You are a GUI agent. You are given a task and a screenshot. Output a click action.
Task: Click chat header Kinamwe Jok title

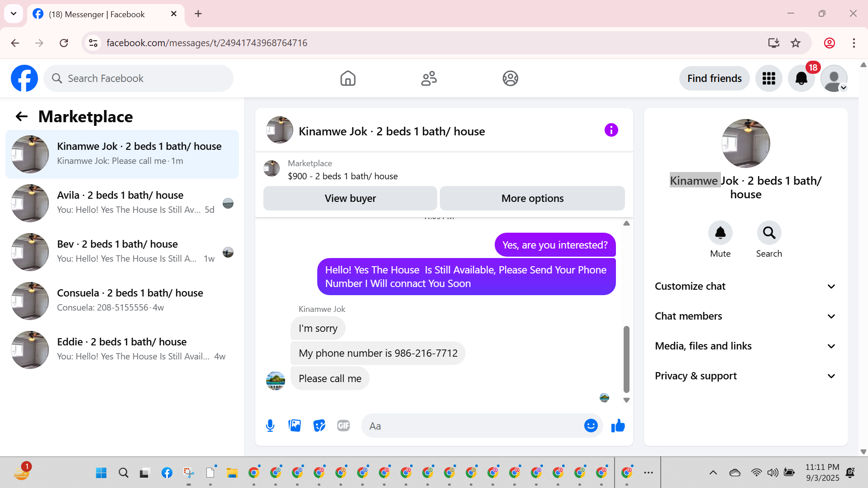391,131
